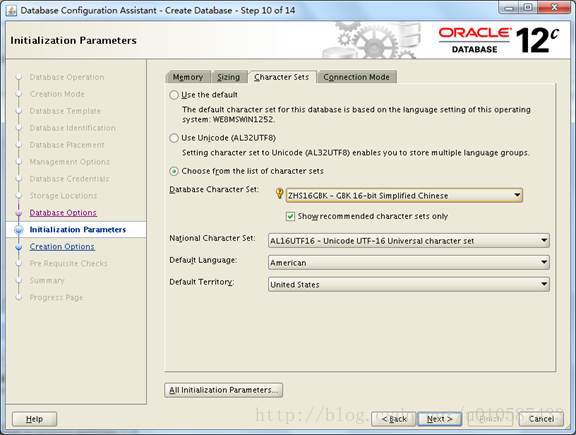Open the Sizing tab
The width and height of the screenshot is (576, 435).
[x=228, y=77]
